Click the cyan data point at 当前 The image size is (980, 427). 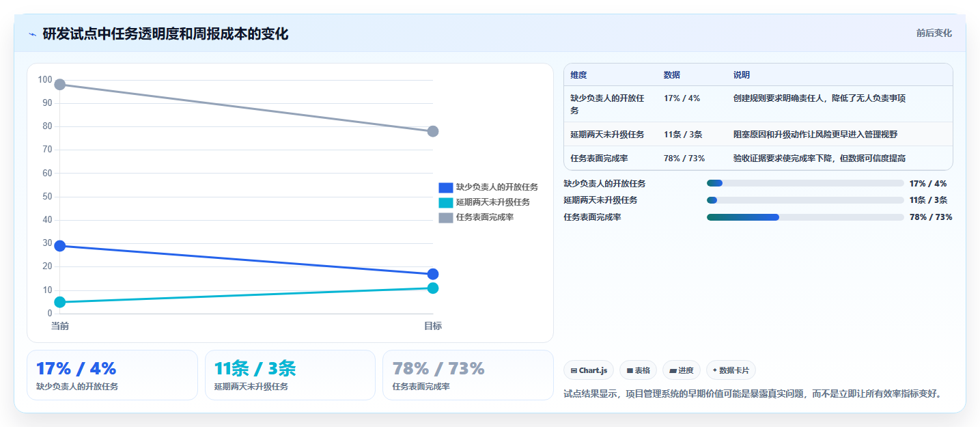[60, 302]
